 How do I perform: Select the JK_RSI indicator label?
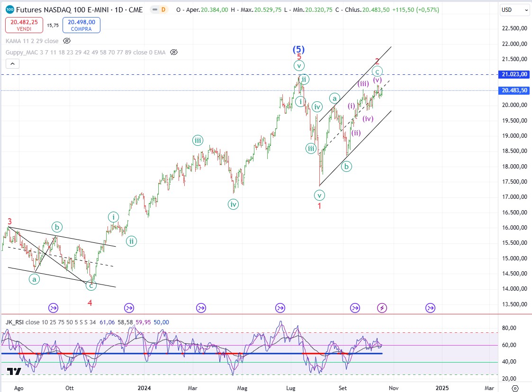(15, 322)
